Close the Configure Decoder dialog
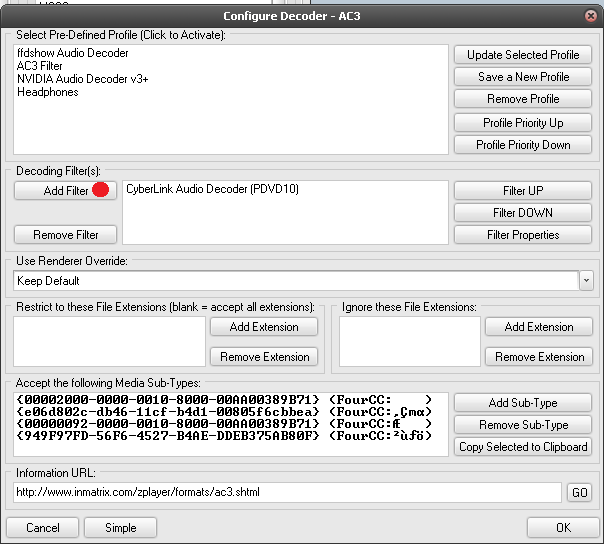Image resolution: width=604 pixels, height=544 pixels. pyautogui.click(x=589, y=16)
